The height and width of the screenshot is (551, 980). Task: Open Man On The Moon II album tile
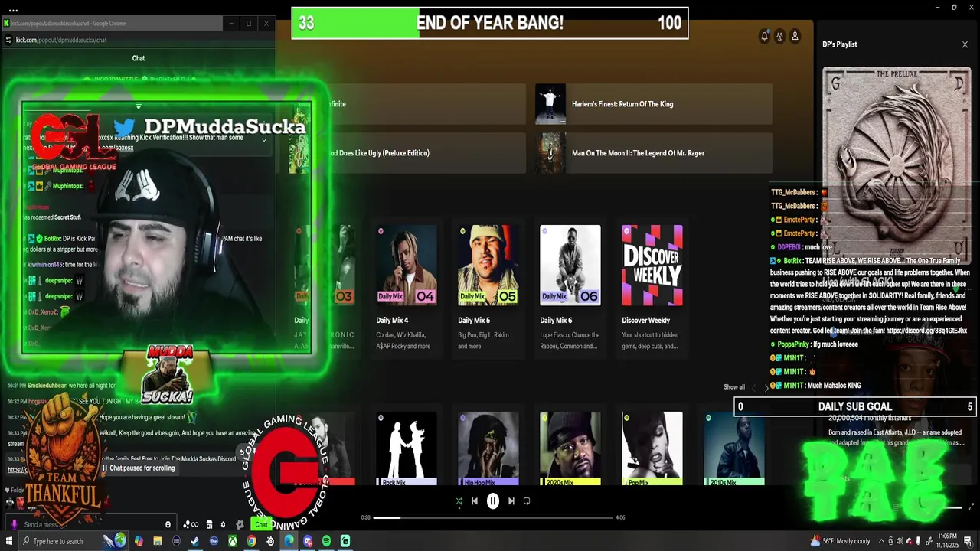654,153
